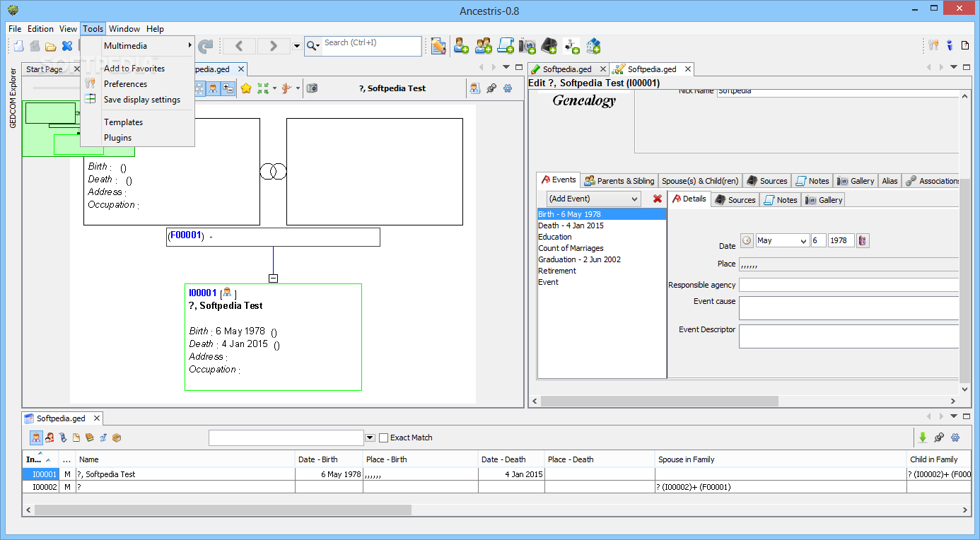Toggle the expand/collapse boxes button in tree toolbar
The height and width of the screenshot is (540, 980).
[x=228, y=88]
